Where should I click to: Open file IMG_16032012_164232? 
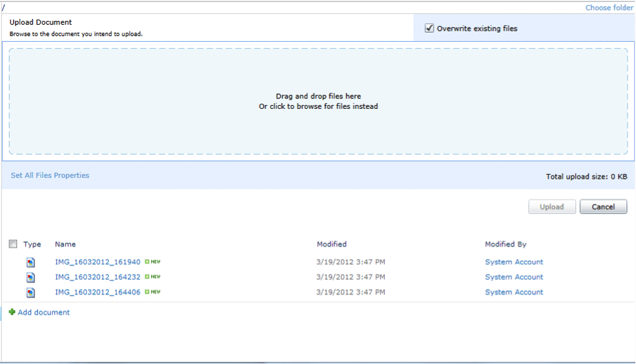(98, 277)
